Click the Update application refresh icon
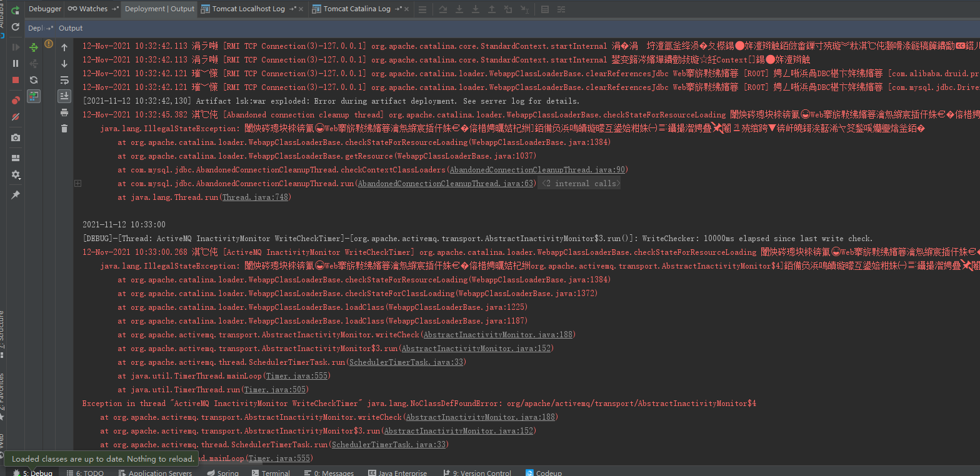 pyautogui.click(x=16, y=27)
